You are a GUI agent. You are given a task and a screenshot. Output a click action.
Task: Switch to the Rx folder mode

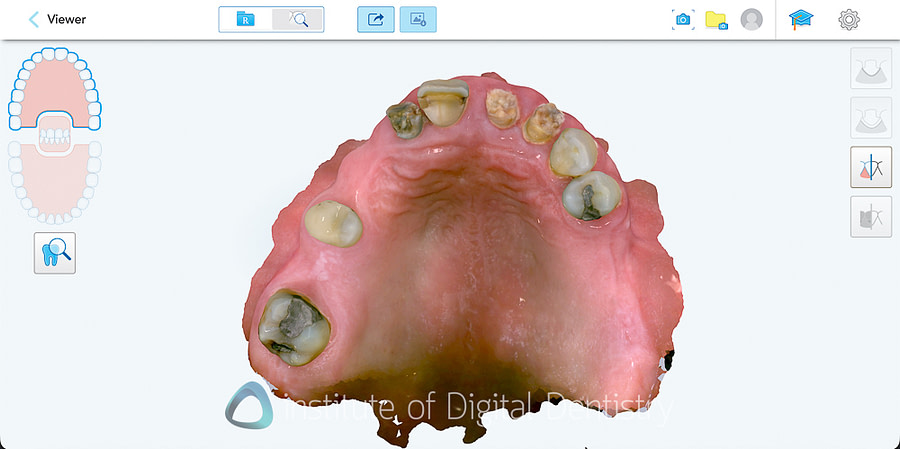tap(245, 19)
